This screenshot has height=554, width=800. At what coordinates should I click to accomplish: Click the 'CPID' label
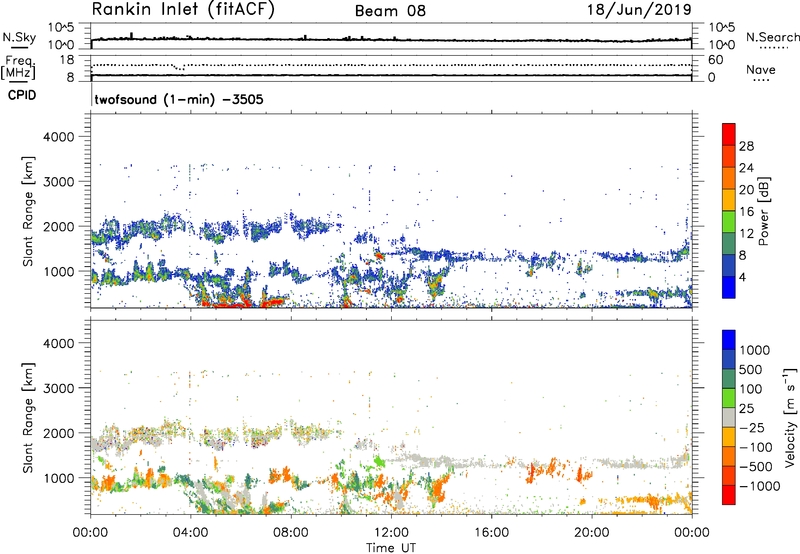pos(22,95)
